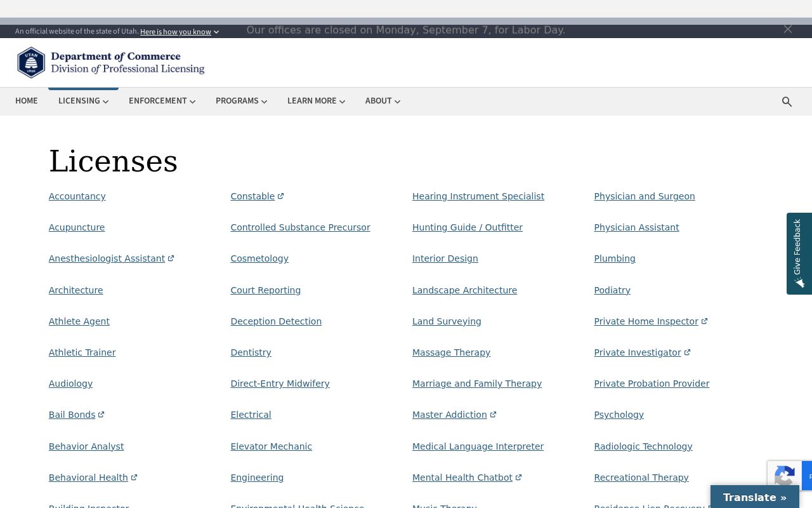Open the Athletic Trainer license link
This screenshot has width=812, height=508.
(82, 352)
